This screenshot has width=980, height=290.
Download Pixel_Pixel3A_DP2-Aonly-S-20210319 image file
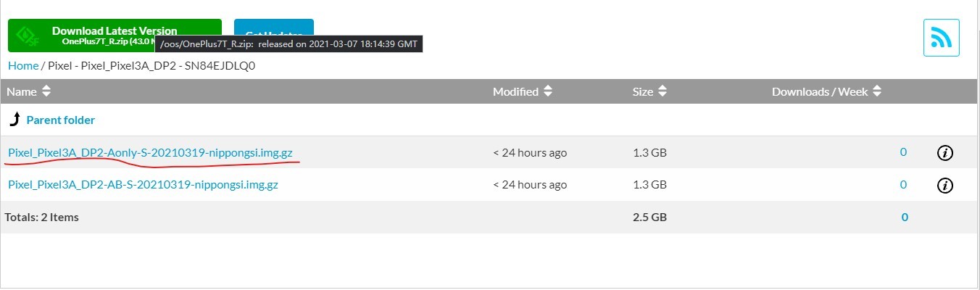click(x=151, y=152)
